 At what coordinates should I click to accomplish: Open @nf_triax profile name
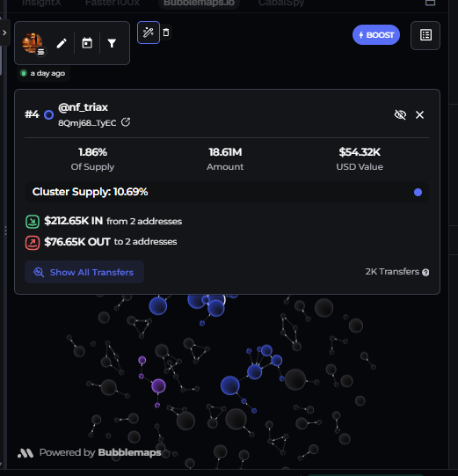click(84, 107)
